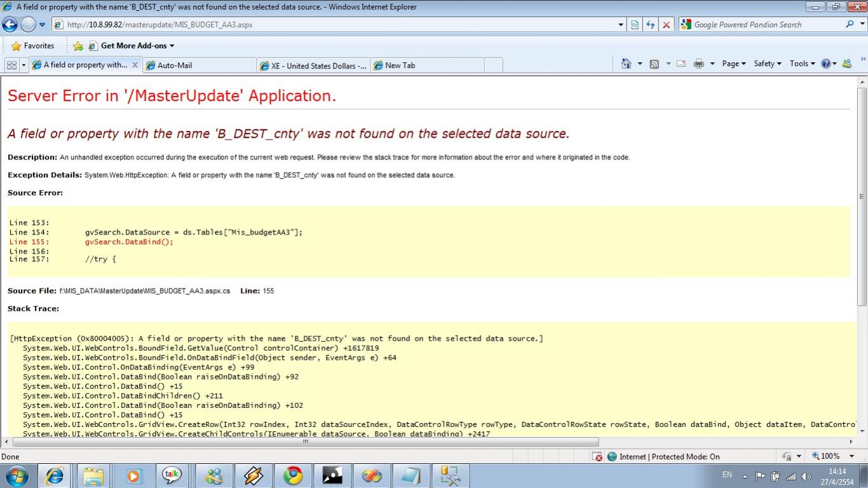Open the blue notebook taskbar icon
Screen dimensions: 868x488
[x=411, y=475]
